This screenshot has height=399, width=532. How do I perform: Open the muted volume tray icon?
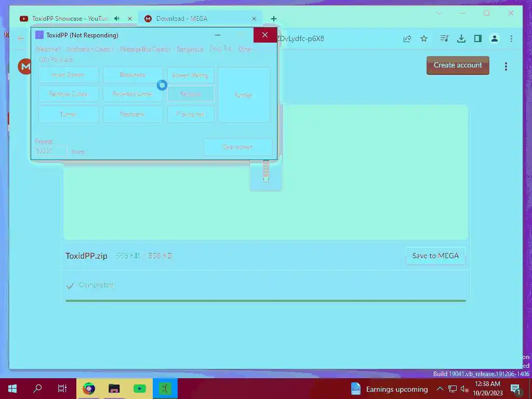[464, 389]
